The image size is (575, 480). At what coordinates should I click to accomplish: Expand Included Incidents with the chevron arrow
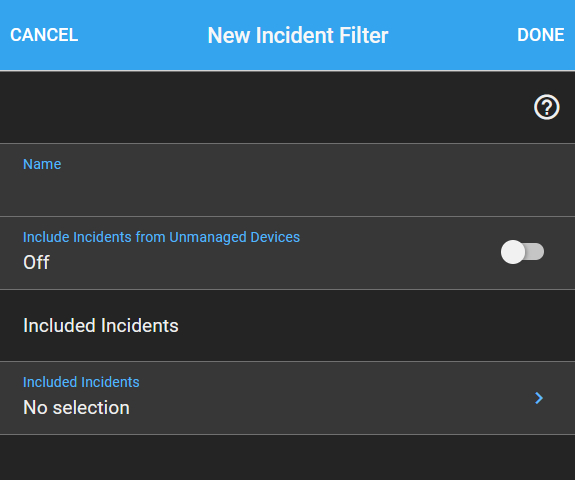click(x=539, y=398)
